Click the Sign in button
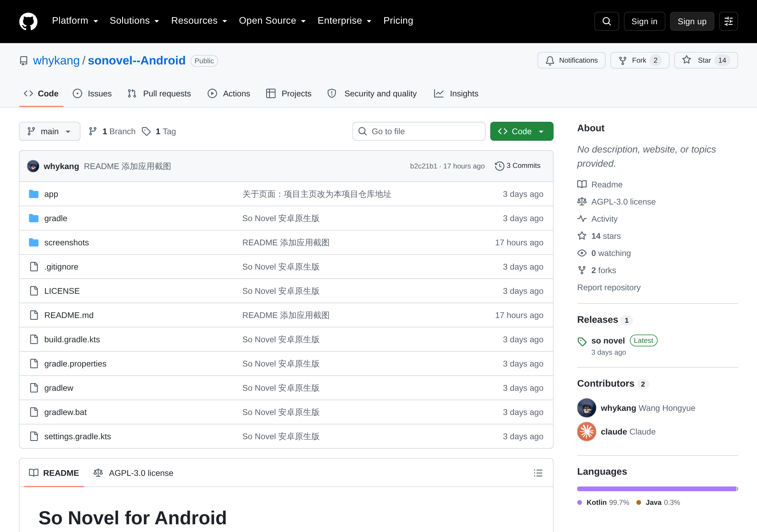The width and height of the screenshot is (757, 532). (x=644, y=21)
